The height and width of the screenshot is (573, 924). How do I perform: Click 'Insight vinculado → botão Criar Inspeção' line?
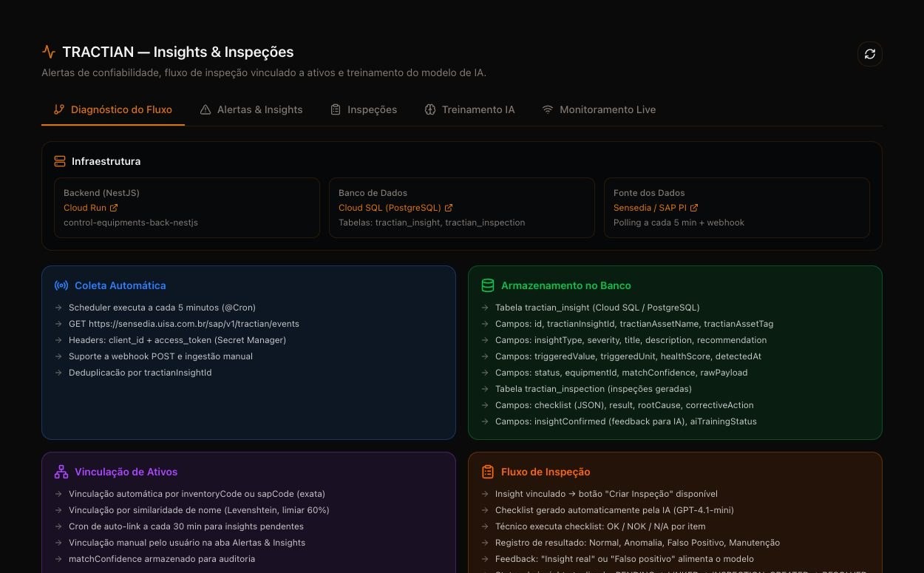coord(606,494)
